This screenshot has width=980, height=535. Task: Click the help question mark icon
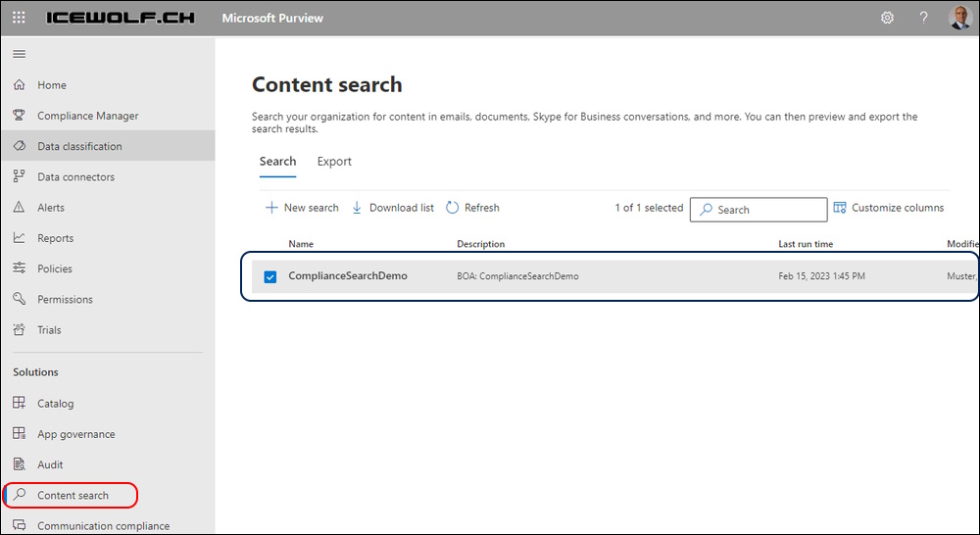tap(923, 18)
